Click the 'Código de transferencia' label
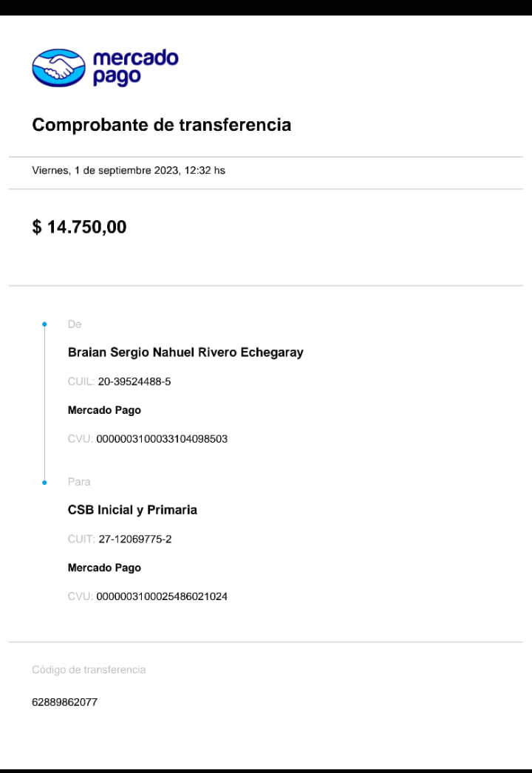Screen dimensions: 532x773 click(x=89, y=670)
